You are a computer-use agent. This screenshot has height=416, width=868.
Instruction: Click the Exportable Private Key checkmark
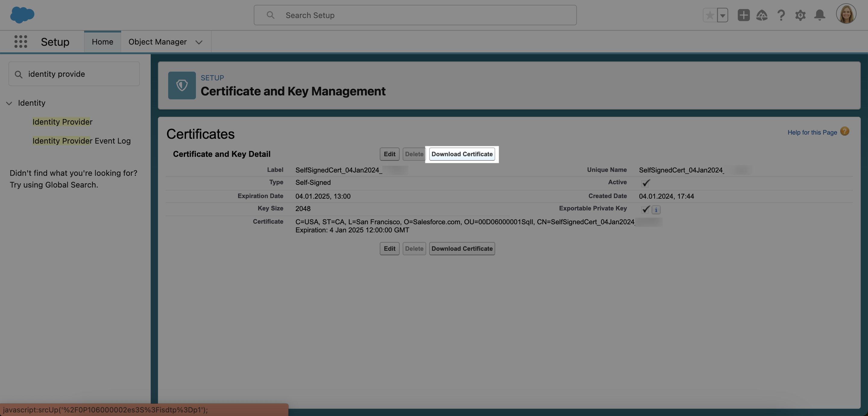645,209
